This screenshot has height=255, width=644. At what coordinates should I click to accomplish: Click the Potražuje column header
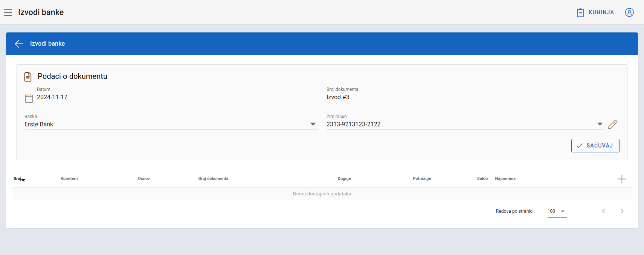[x=422, y=179]
